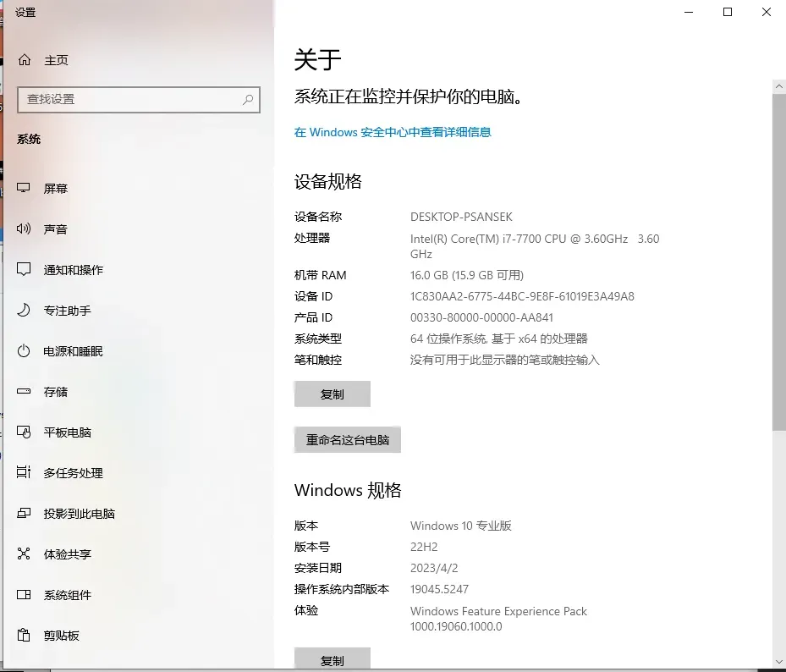Click the 设备规格 heading

(x=327, y=181)
